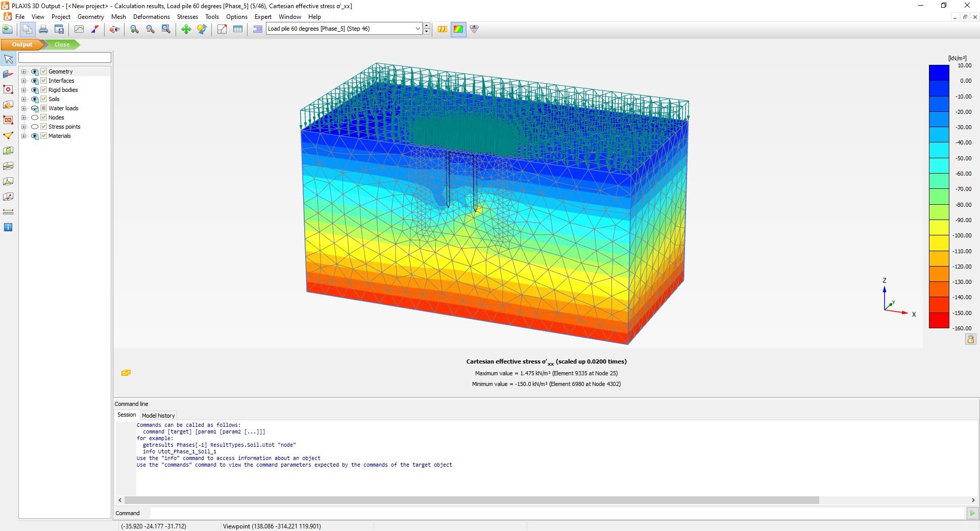Expand the Geometry tree node
The image size is (980, 531).
click(23, 71)
